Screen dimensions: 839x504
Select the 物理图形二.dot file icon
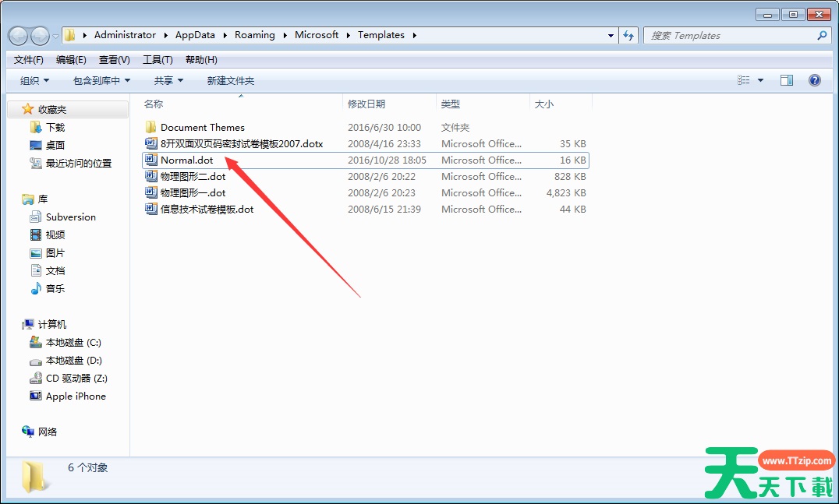(x=151, y=176)
